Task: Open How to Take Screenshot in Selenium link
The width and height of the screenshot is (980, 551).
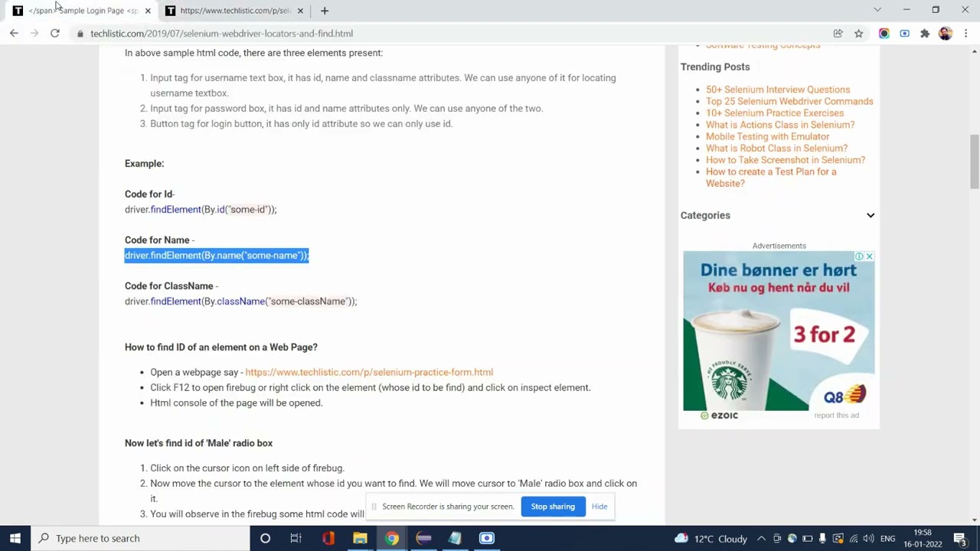Action: (785, 160)
